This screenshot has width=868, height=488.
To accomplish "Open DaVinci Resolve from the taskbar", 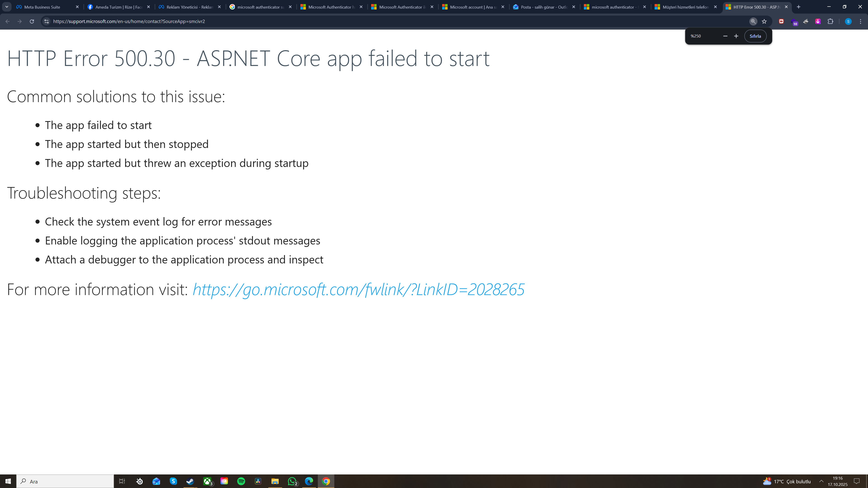I will pos(258,481).
